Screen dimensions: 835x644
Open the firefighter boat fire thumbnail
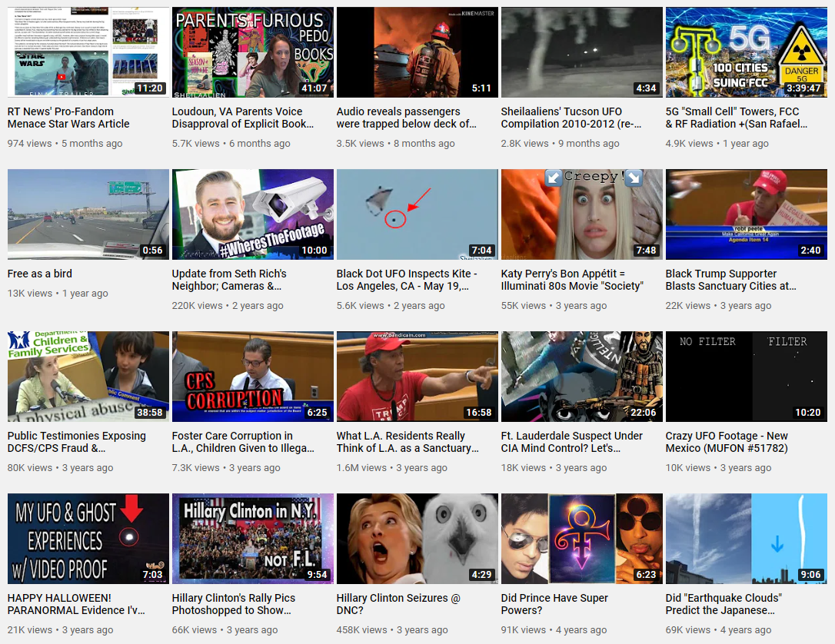click(417, 52)
